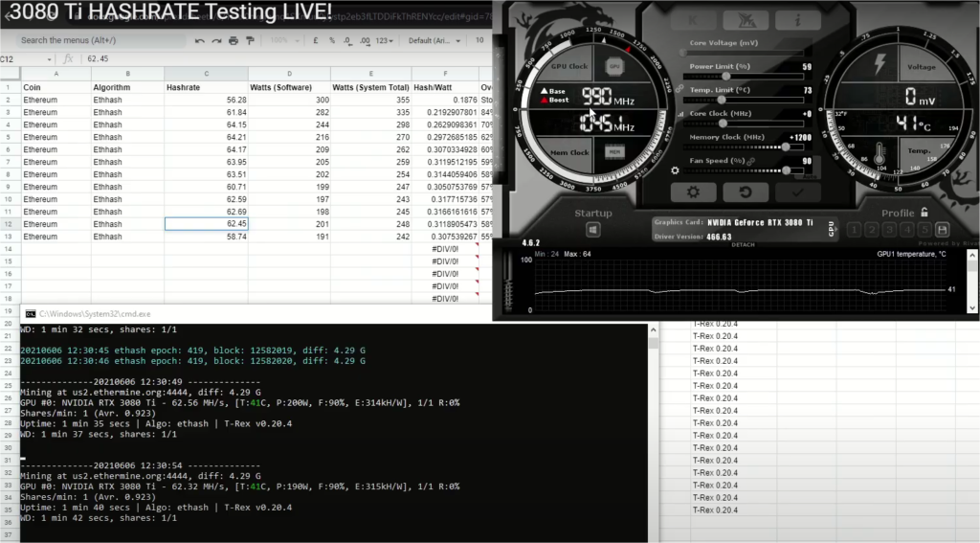Print the spreadsheet via printer icon
The image size is (980, 543).
point(234,40)
